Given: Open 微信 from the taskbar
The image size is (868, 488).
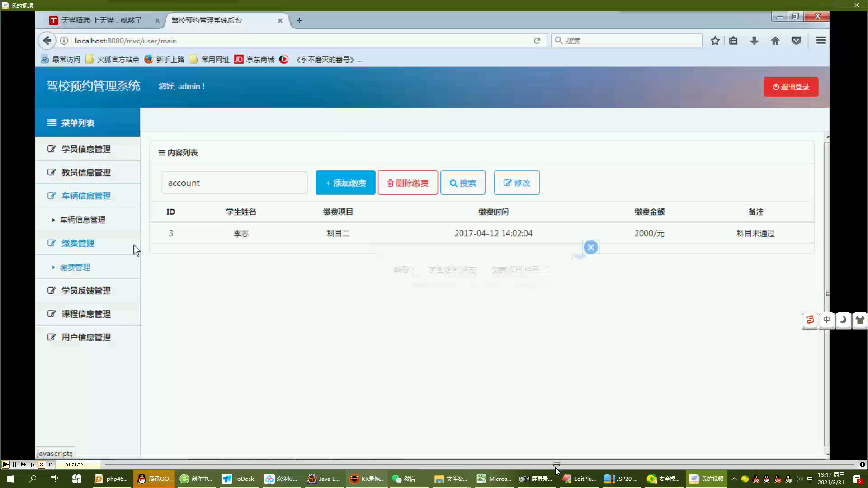Looking at the screenshot, I should (404, 479).
